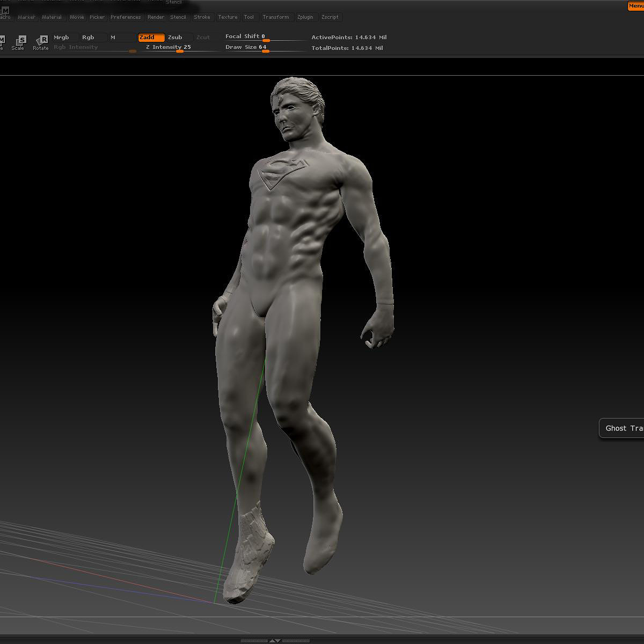644x644 pixels.
Task: Open the Texture menu
Action: (x=228, y=17)
